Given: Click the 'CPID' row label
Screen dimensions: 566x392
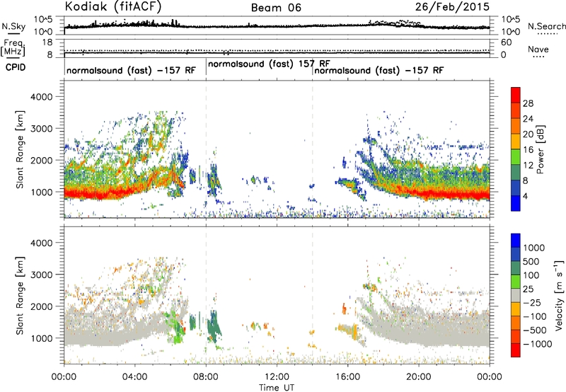Looking at the screenshot, I should (x=16, y=67).
